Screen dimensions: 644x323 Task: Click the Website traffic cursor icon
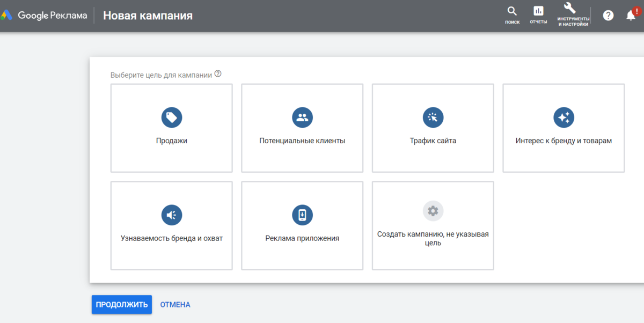433,118
